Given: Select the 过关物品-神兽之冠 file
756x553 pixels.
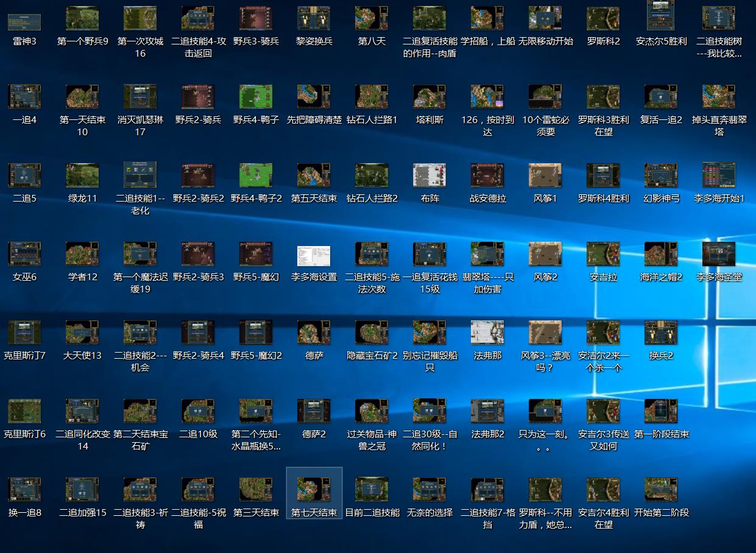Looking at the screenshot, I should [372, 412].
